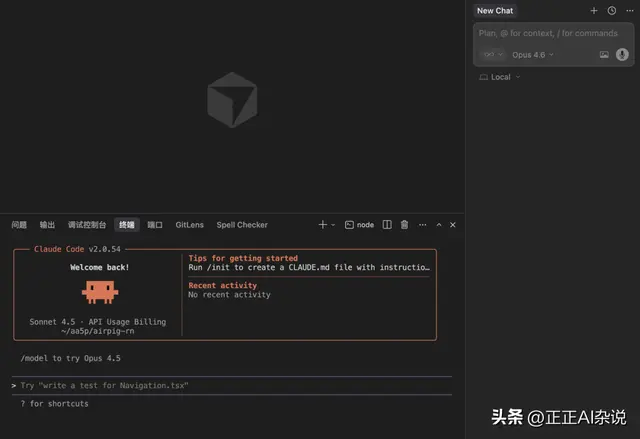The width and height of the screenshot is (640, 439).
Task: Click the "No recent activity" text
Action: (x=229, y=295)
